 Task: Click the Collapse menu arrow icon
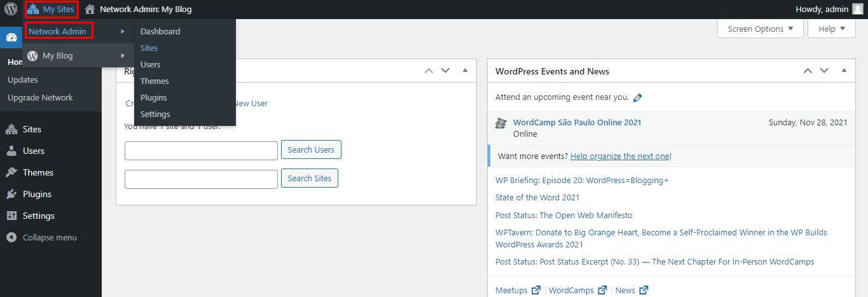(x=11, y=237)
